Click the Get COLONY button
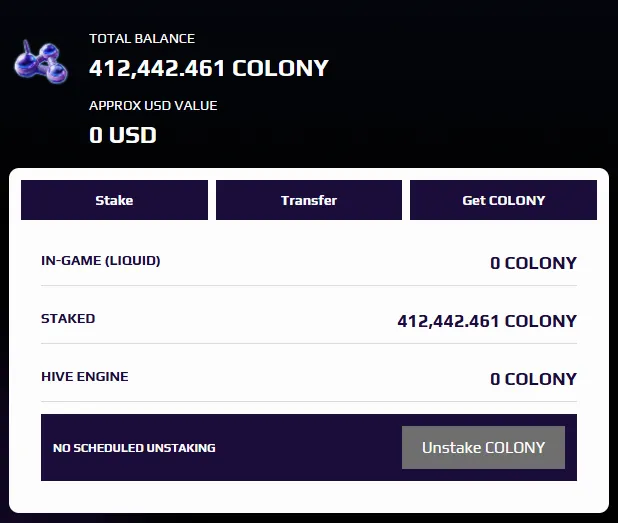 (503, 200)
